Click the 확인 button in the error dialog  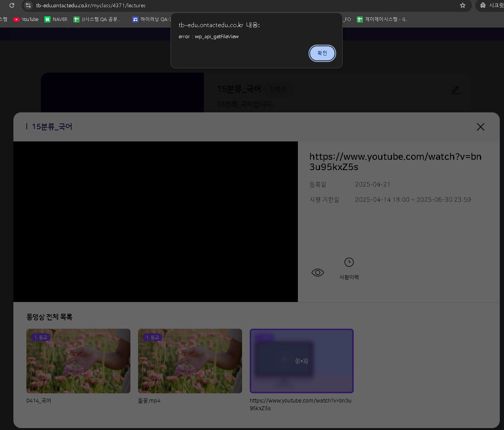click(322, 53)
